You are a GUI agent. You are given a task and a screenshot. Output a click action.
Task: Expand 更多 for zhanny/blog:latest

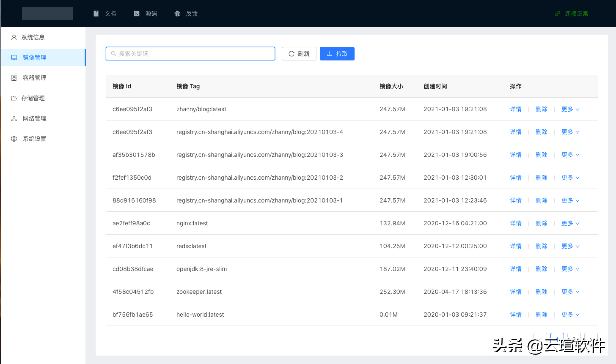click(x=570, y=109)
